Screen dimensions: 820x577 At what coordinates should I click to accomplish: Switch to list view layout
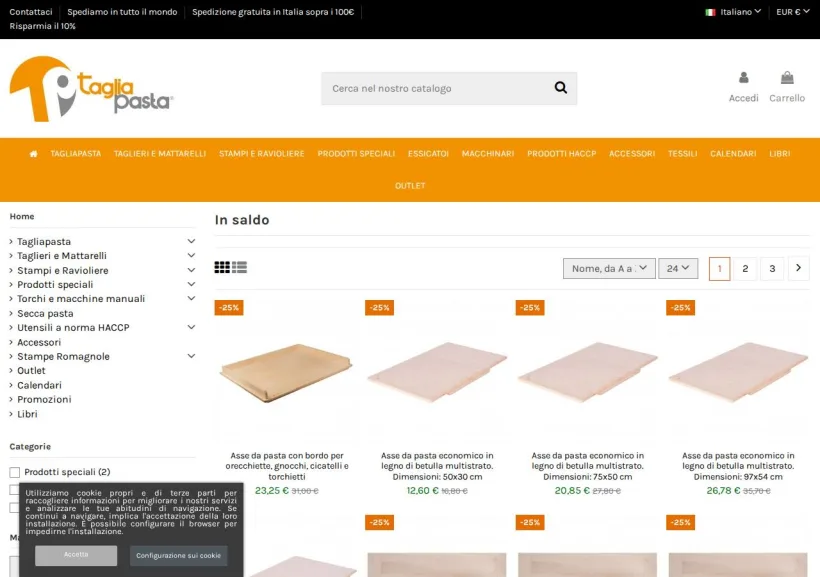click(240, 267)
